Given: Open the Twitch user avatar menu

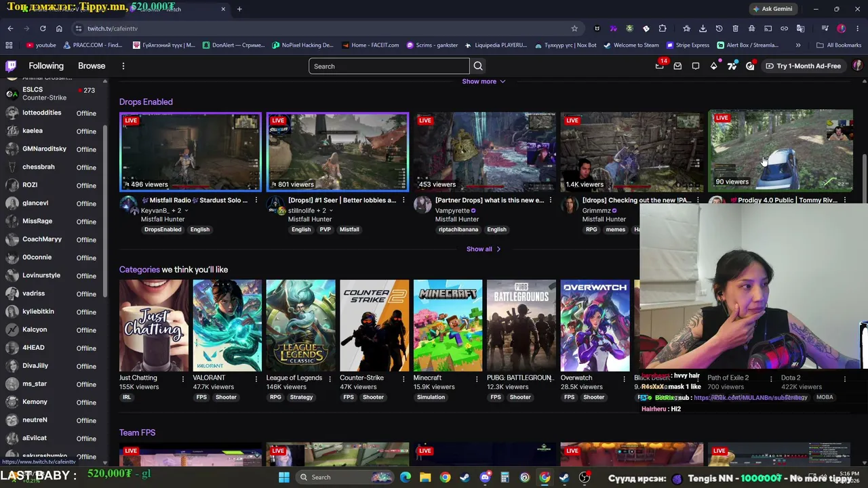Looking at the screenshot, I should 857,66.
